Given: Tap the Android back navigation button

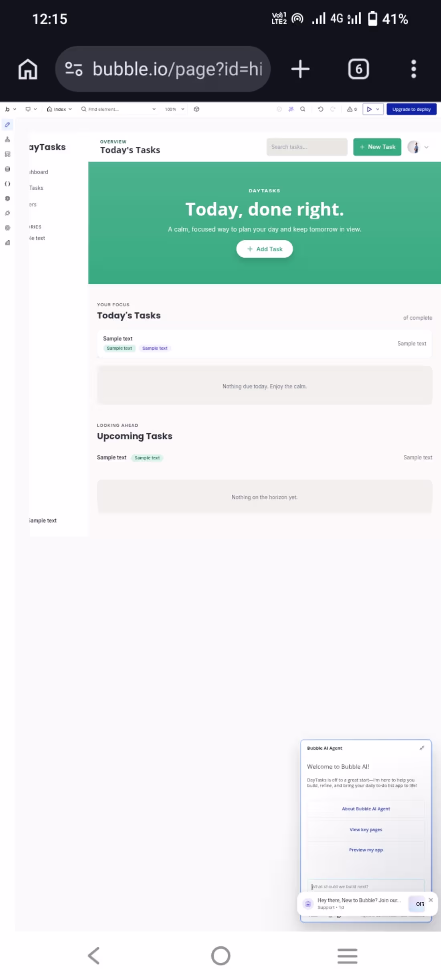Looking at the screenshot, I should (x=94, y=956).
